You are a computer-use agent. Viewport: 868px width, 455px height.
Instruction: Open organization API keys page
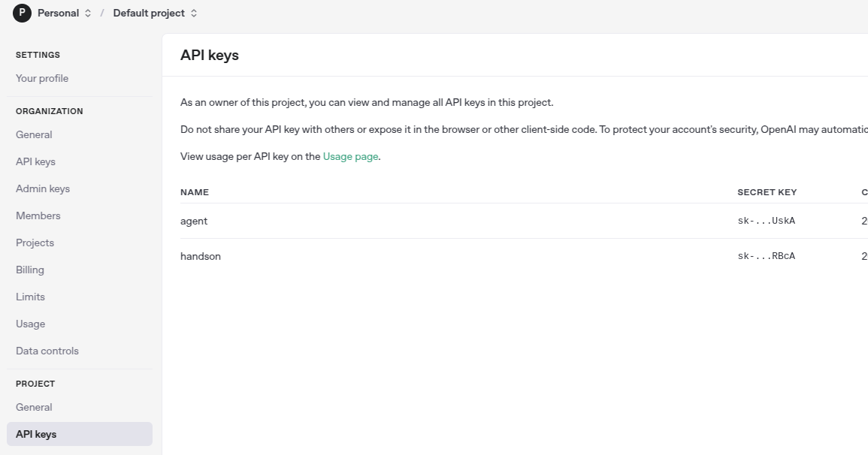(x=35, y=161)
